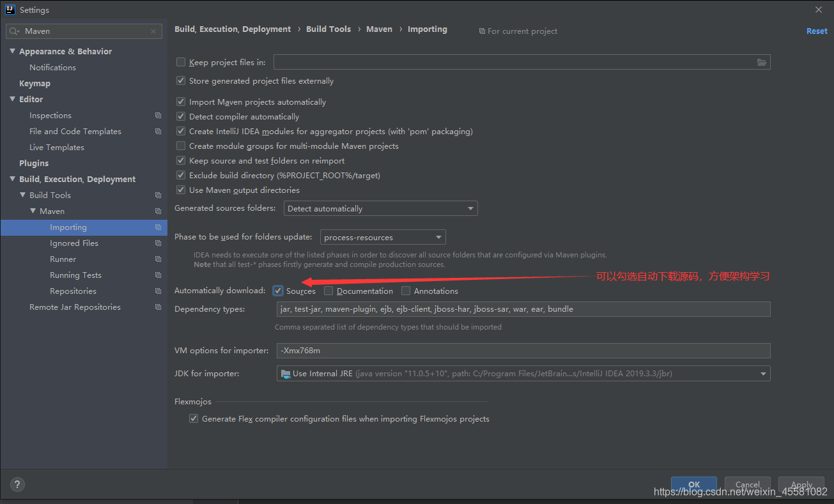
Task: Click the Dependency types text field
Action: coord(523,309)
